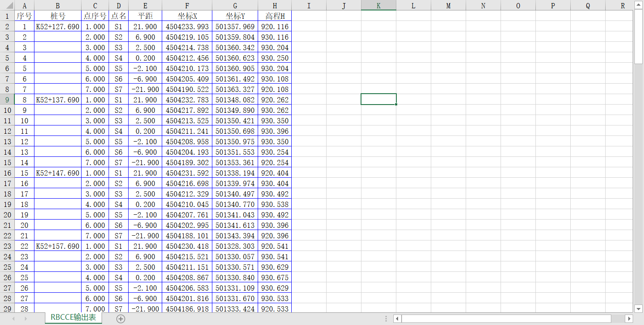Click the vertical scrollbar down arrow
Viewport: 644px width, 325px height.
point(638,308)
